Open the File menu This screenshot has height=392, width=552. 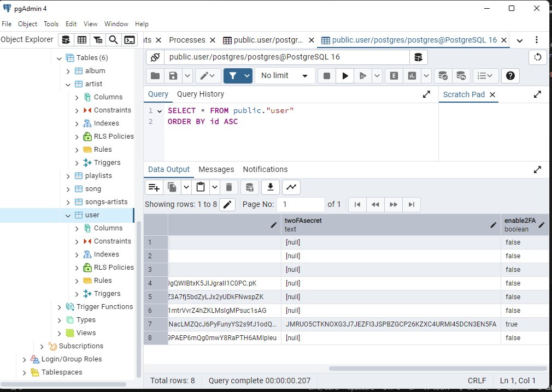(x=7, y=24)
